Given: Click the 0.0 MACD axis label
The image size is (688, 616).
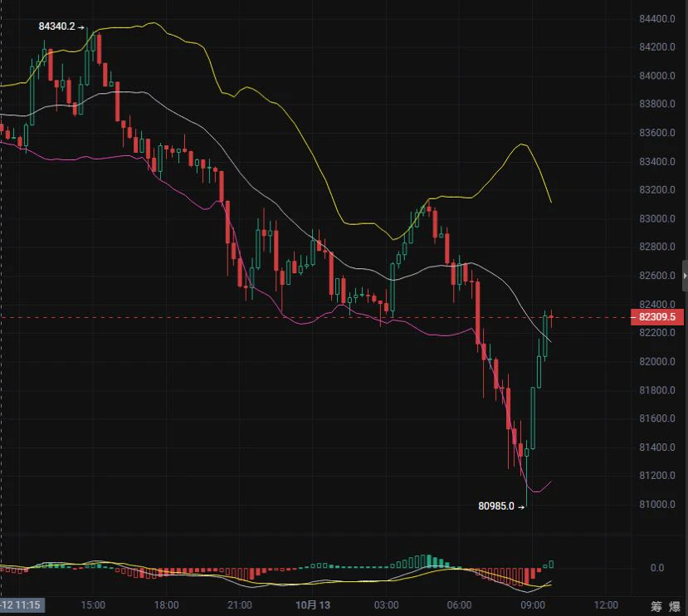Looking at the screenshot, I should click(656, 568).
